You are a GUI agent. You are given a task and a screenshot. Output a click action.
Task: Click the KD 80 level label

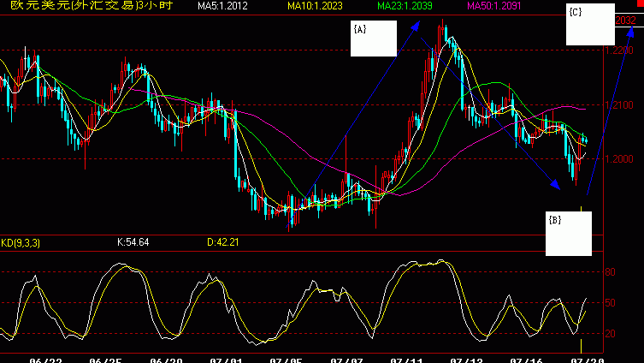point(611,272)
